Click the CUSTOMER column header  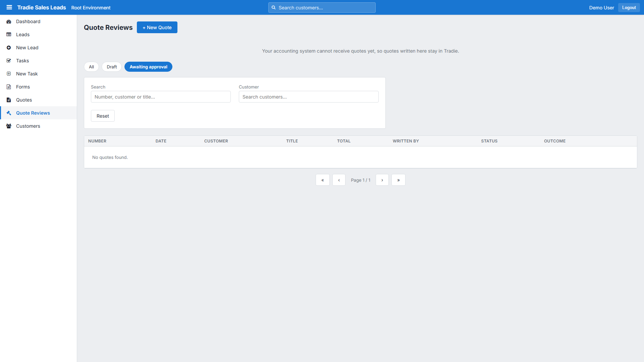(216, 141)
